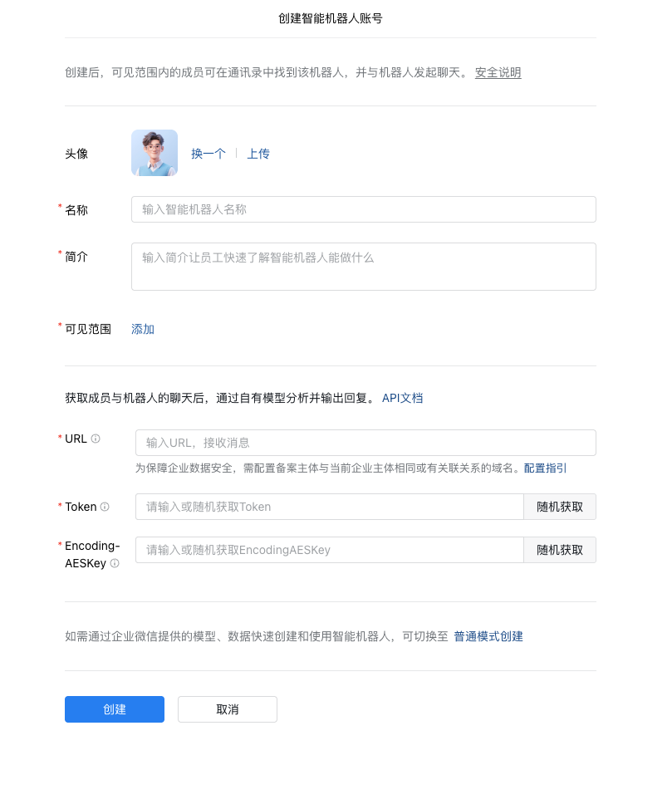Focus the 简介 introduction text area
The image size is (672, 809).
(x=363, y=266)
